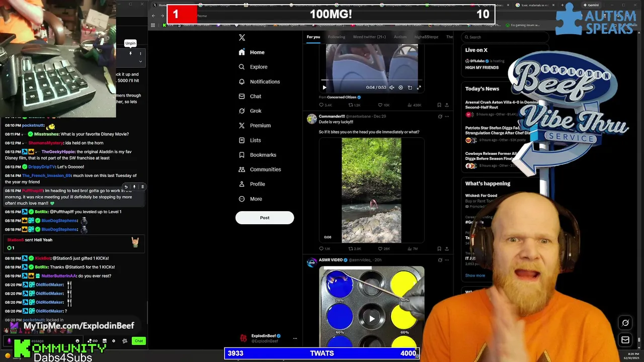The width and height of the screenshot is (644, 362).
Task: Click Grok icon on Commander!!! post
Action: click(440, 117)
